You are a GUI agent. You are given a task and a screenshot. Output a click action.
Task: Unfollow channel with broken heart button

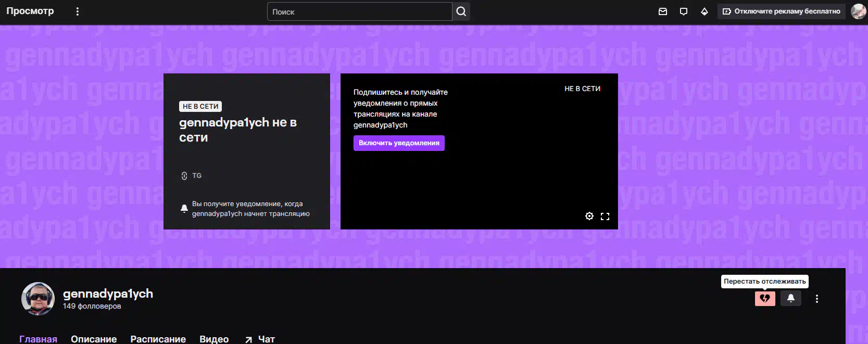pos(765,299)
